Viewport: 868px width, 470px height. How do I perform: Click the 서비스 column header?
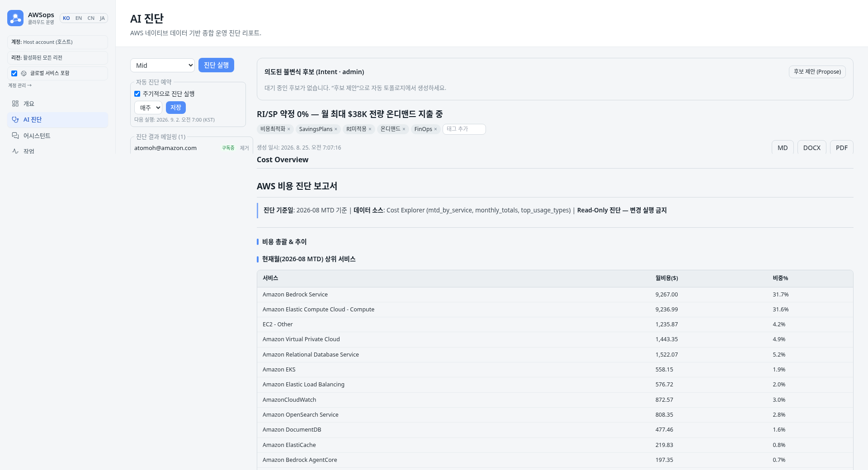(x=270, y=278)
